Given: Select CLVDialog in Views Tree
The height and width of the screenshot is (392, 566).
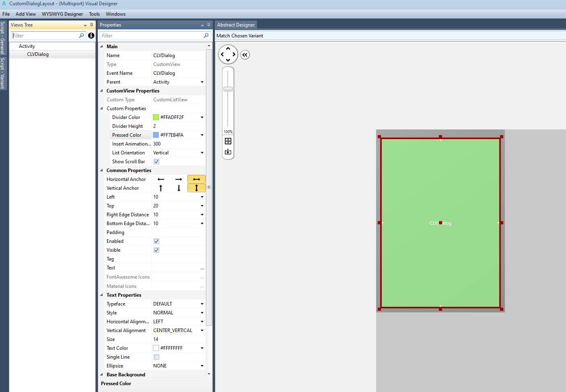Looking at the screenshot, I should [x=38, y=54].
